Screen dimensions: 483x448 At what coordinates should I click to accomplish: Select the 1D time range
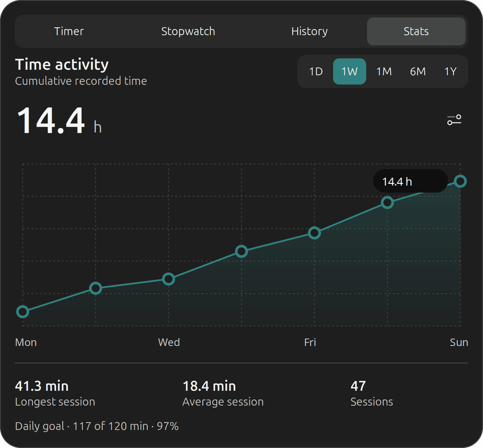pyautogui.click(x=316, y=72)
